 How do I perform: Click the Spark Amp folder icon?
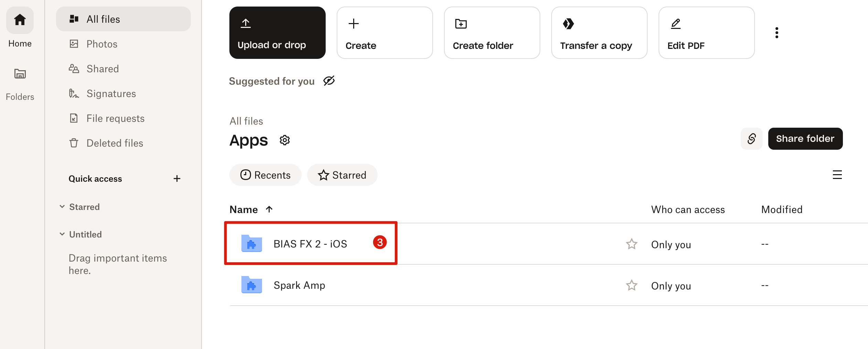(x=252, y=285)
